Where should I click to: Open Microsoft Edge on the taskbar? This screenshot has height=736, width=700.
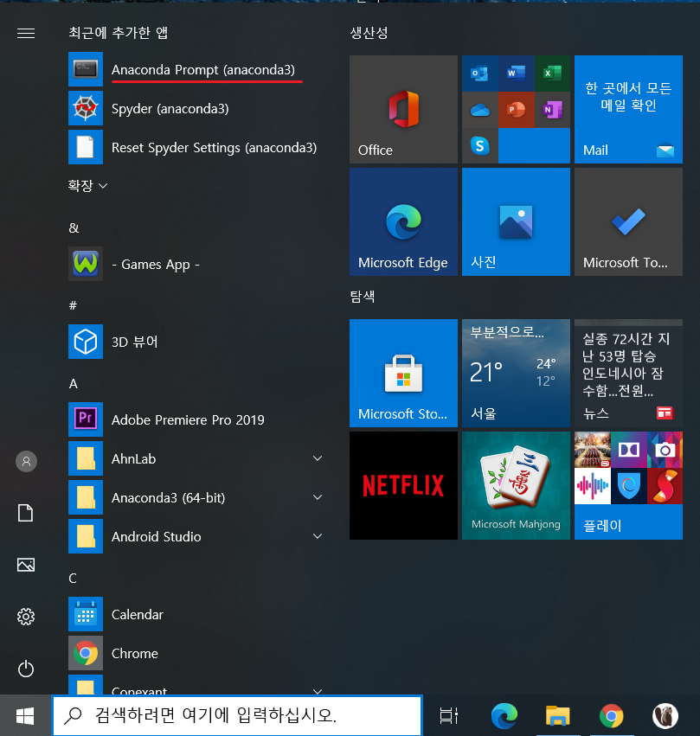coord(504,716)
